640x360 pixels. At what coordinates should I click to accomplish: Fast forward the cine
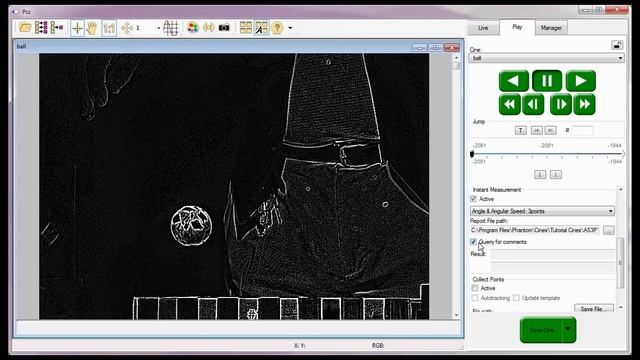584,104
